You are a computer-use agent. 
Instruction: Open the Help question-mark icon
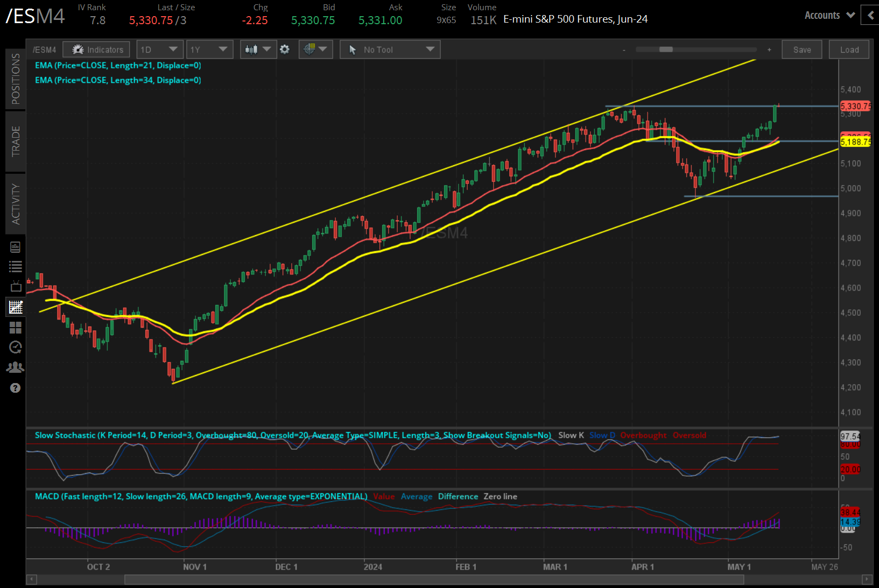pyautogui.click(x=15, y=387)
